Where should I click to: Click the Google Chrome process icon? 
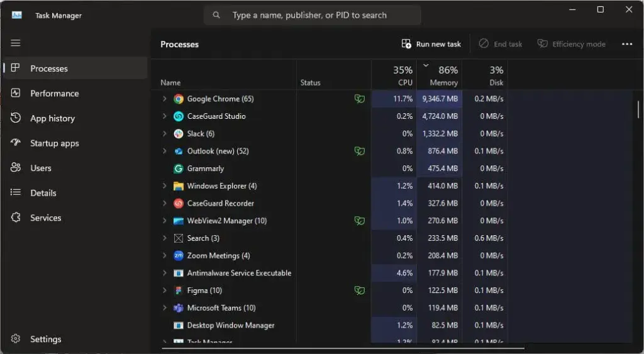[x=178, y=99]
